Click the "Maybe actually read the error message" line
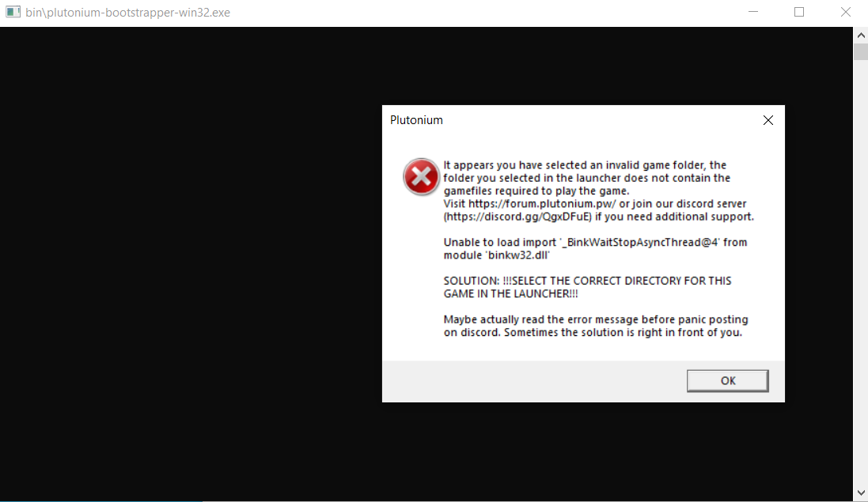The image size is (868, 502). (596, 319)
